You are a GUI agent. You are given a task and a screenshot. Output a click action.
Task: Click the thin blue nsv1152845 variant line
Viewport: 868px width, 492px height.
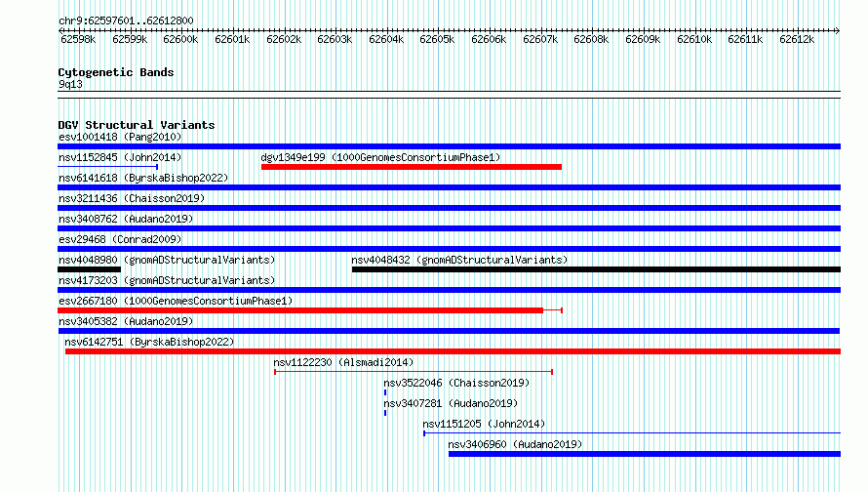coord(108,166)
